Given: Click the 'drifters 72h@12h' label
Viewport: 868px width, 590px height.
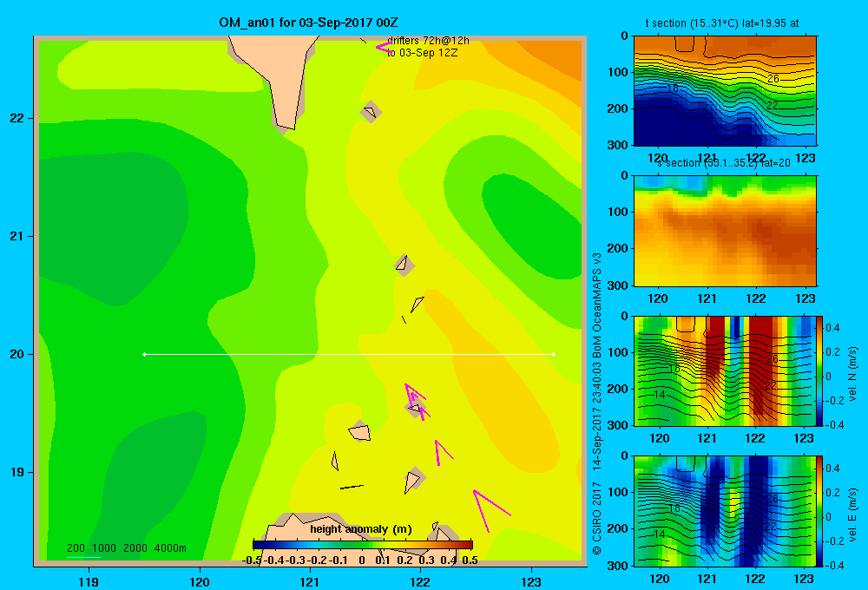Looking at the screenshot, I should pos(428,41).
